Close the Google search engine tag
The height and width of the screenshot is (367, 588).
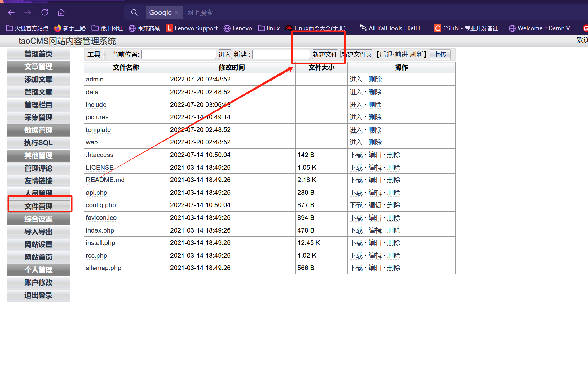[x=177, y=13]
